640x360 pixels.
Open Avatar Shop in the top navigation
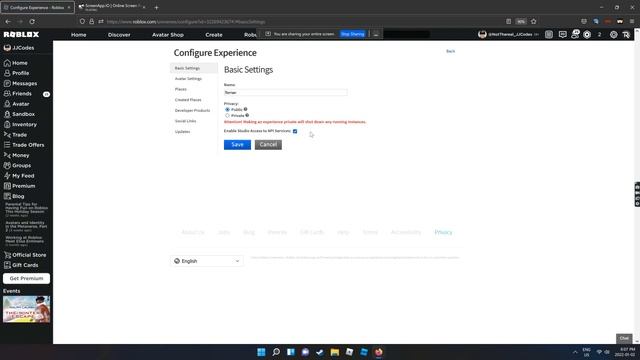click(168, 35)
